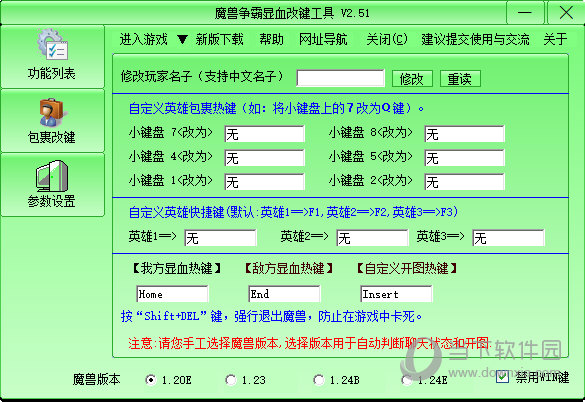585x402 pixels.
Task: Select the 小键盘 5 hotkey field
Action: (x=464, y=158)
